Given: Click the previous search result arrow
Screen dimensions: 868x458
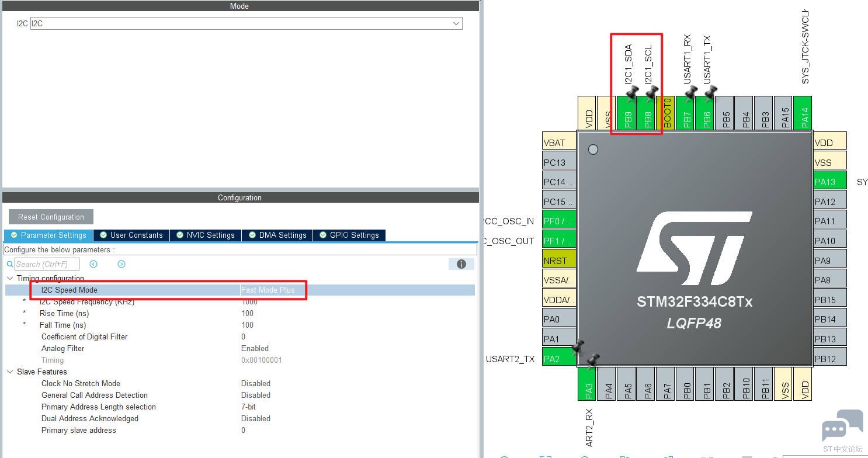Looking at the screenshot, I should click(x=93, y=264).
